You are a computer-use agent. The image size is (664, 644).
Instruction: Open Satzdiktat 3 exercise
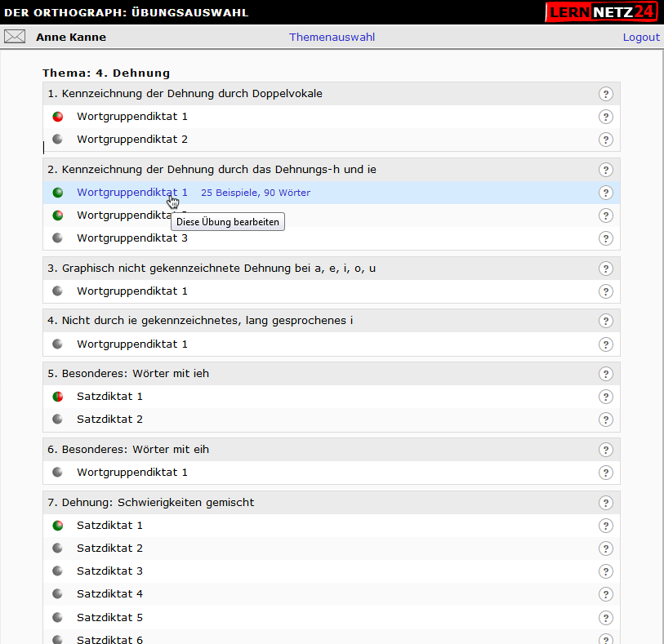tap(109, 571)
